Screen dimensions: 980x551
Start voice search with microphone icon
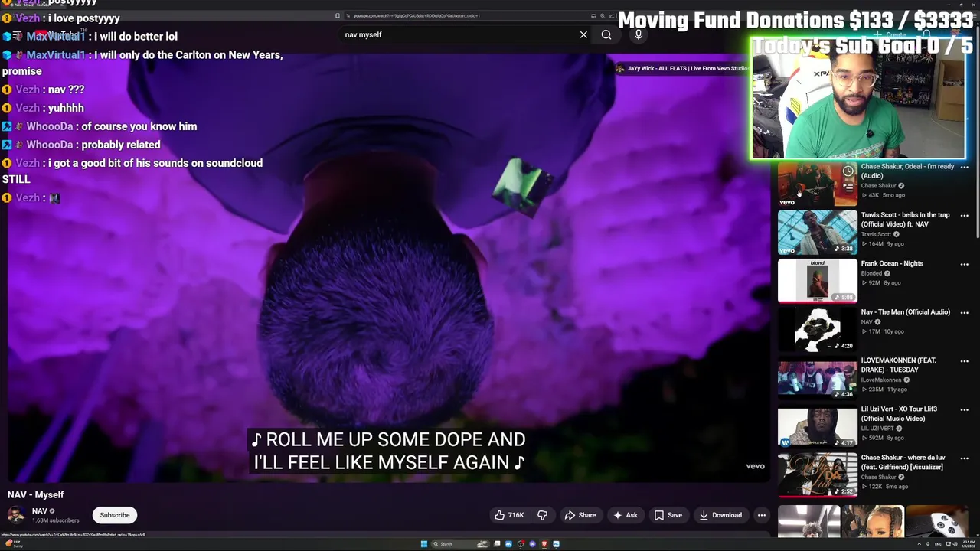[639, 34]
